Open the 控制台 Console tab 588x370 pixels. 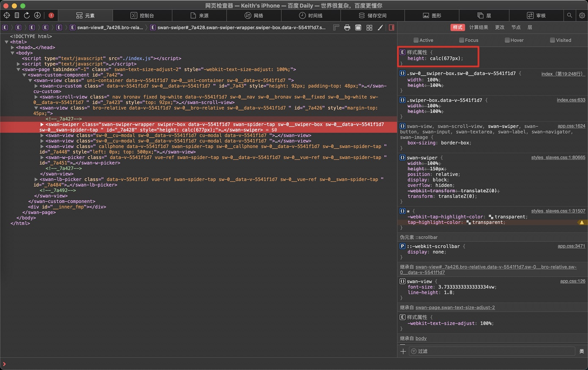click(142, 15)
